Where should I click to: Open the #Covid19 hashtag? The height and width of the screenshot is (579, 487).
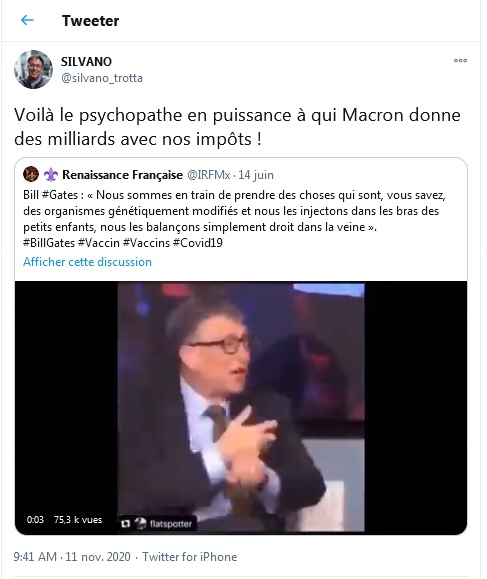[198, 243]
